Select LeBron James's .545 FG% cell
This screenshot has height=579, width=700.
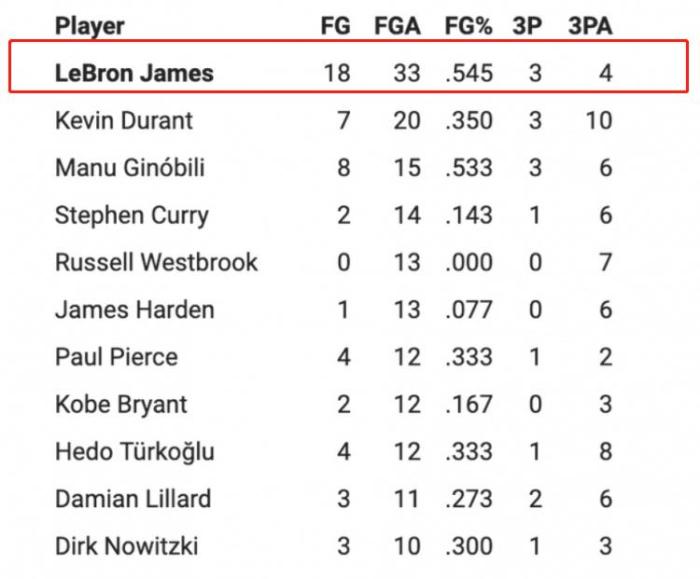tap(469, 73)
